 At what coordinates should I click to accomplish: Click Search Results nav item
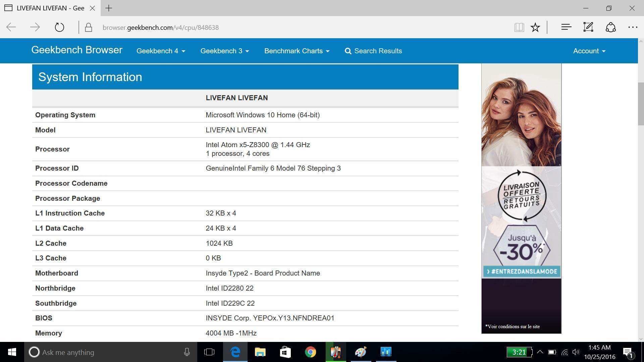pos(373,51)
